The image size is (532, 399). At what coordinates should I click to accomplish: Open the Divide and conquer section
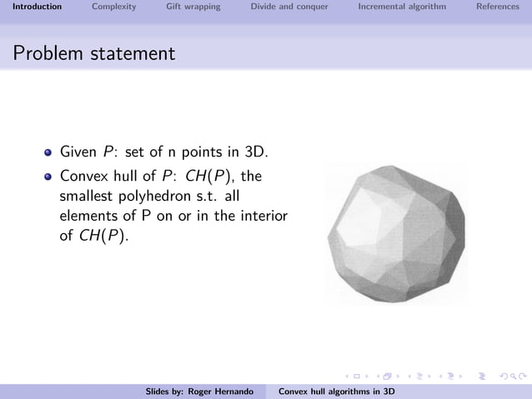[x=289, y=7]
